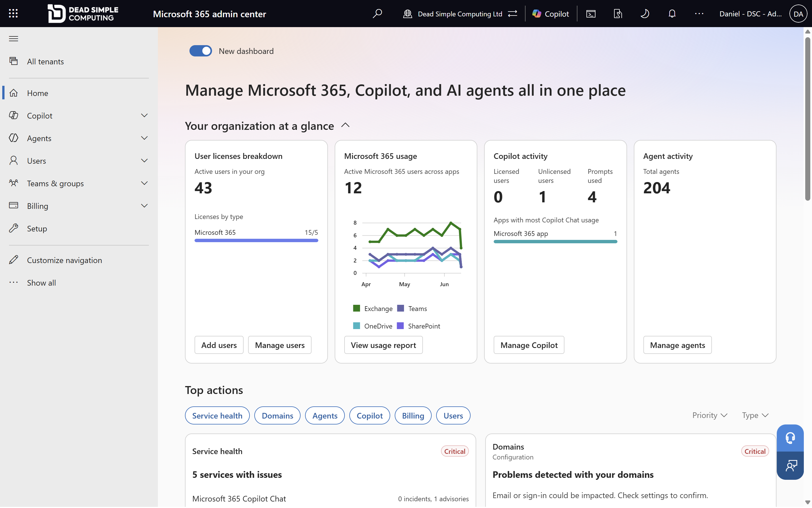Open the notifications bell
This screenshot has width=812, height=508.
click(x=672, y=14)
